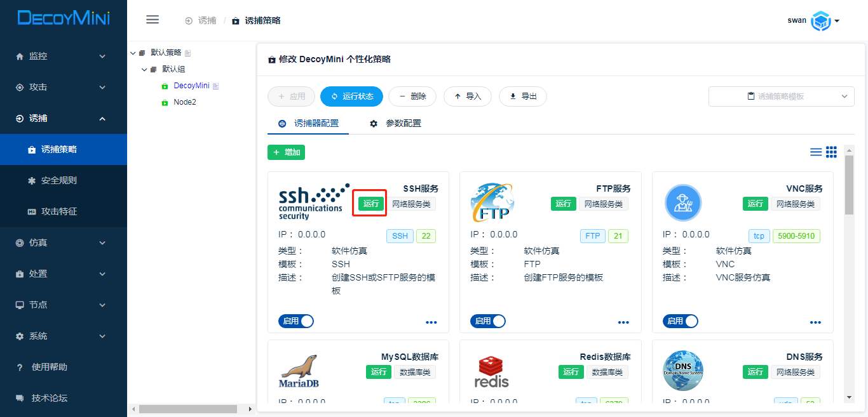
Task: Click the green 增加 button
Action: 286,152
